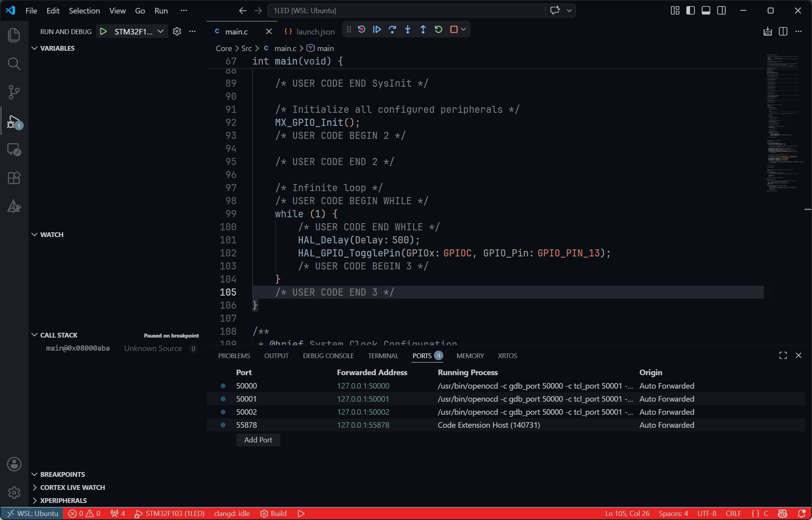812x520 pixels.
Task: Open stop button dropdown arrow
Action: tap(463, 29)
